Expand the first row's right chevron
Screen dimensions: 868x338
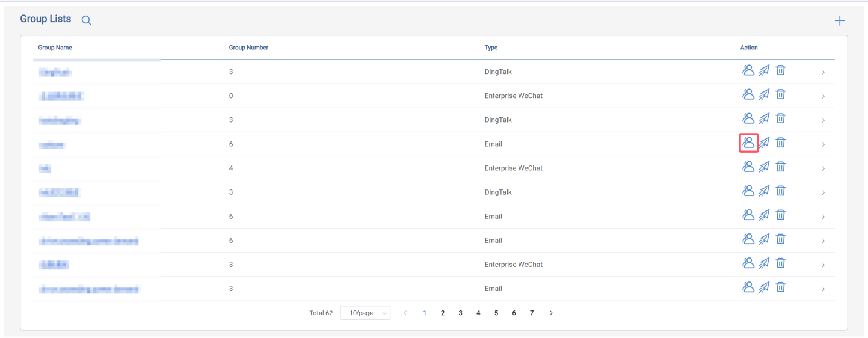[823, 72]
